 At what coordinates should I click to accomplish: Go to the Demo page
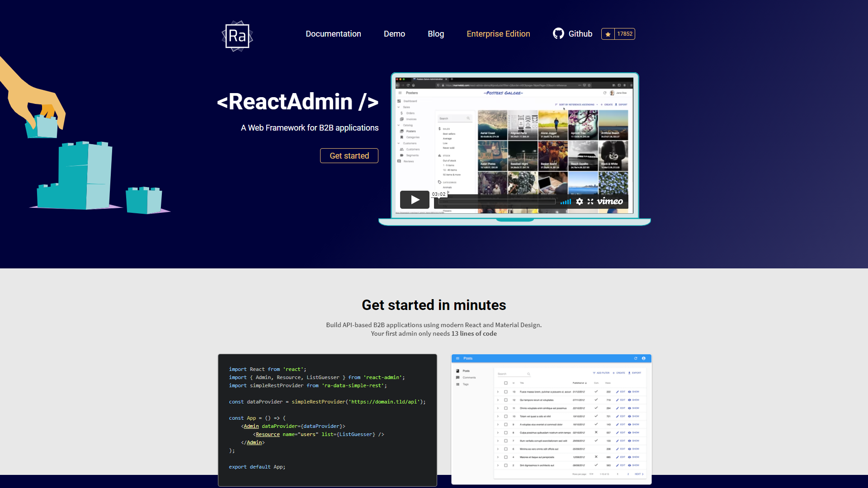(394, 34)
